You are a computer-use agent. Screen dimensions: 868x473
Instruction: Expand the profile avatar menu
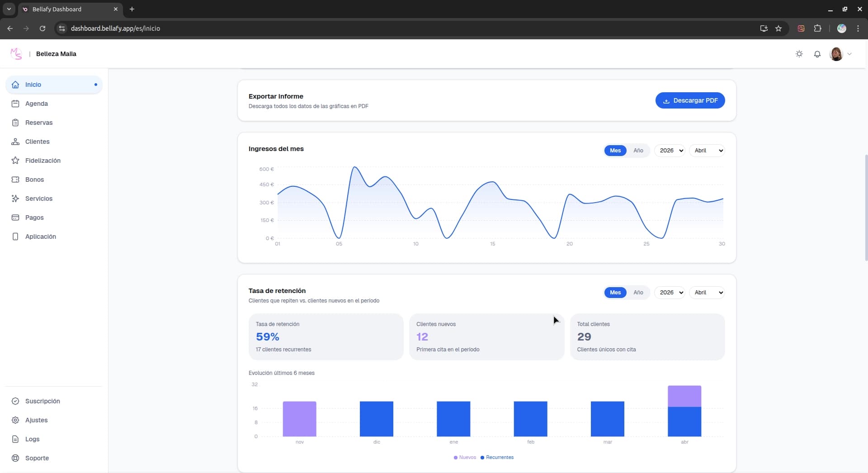841,53
